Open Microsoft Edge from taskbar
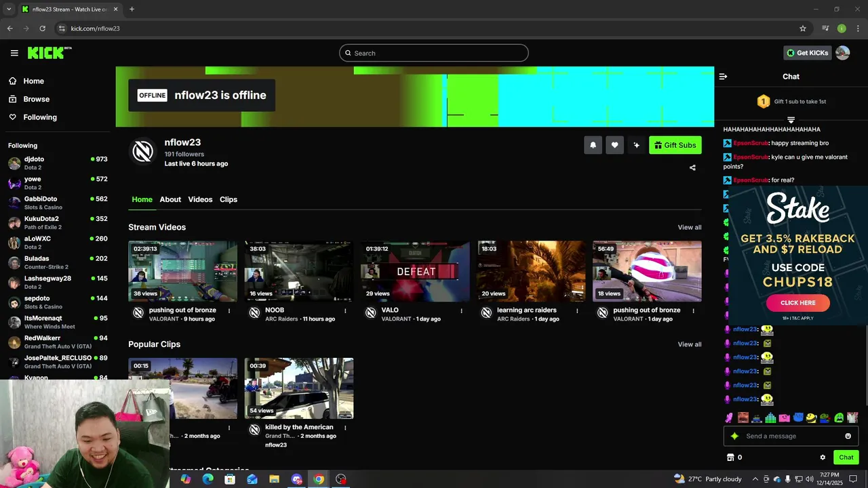 [208, 479]
